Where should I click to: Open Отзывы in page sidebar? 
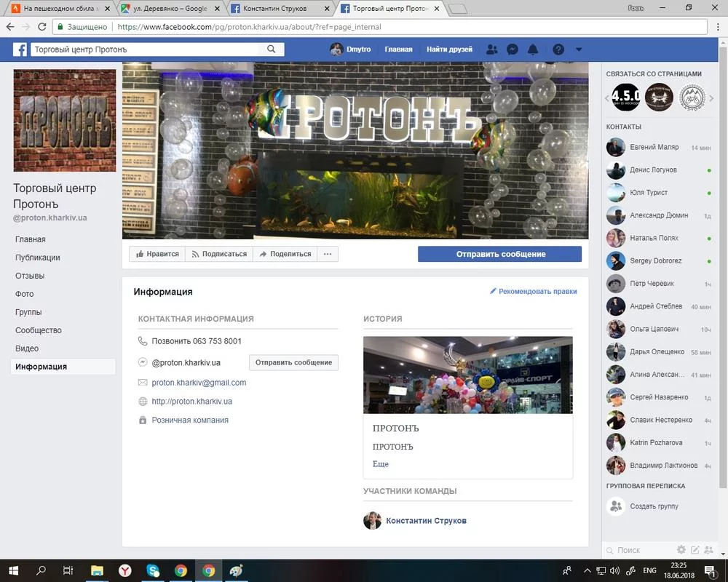point(30,276)
